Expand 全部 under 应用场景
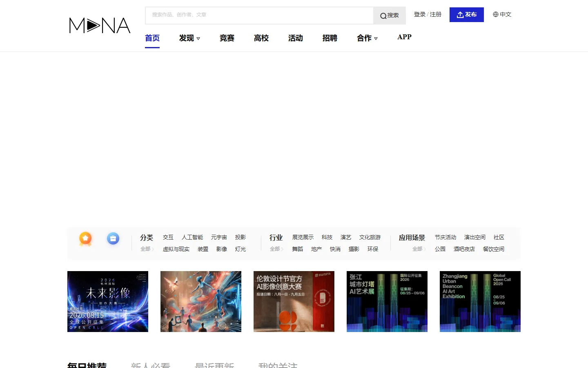 [x=419, y=249]
